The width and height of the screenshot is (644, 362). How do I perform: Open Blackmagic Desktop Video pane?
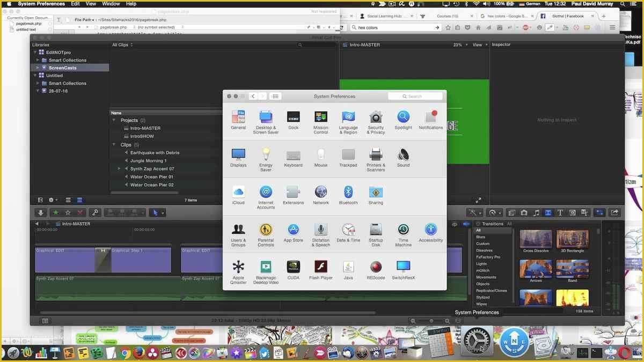pyautogui.click(x=266, y=272)
